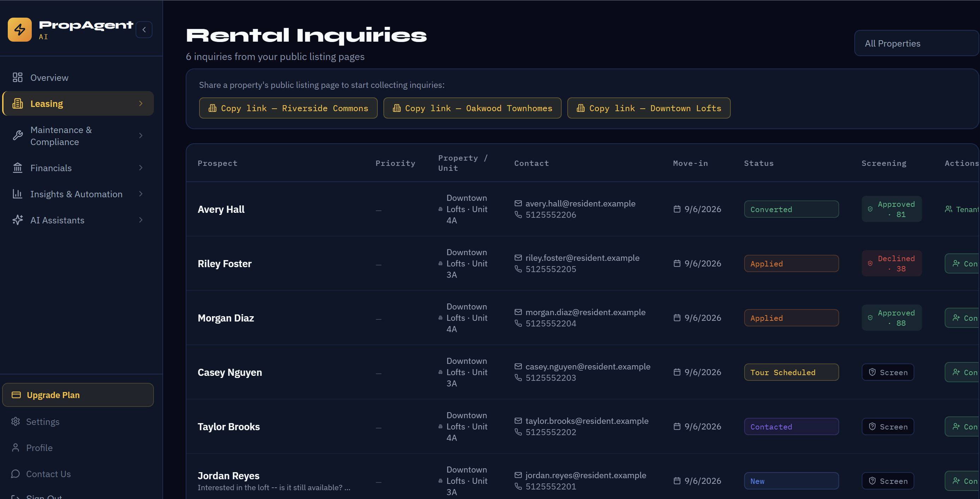Expand the Insights & Automation section

78,194
